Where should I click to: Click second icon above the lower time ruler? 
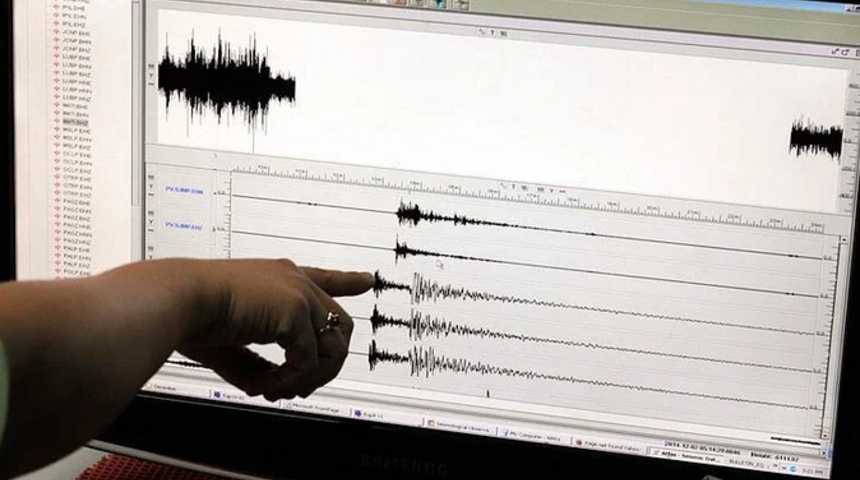tap(513, 187)
